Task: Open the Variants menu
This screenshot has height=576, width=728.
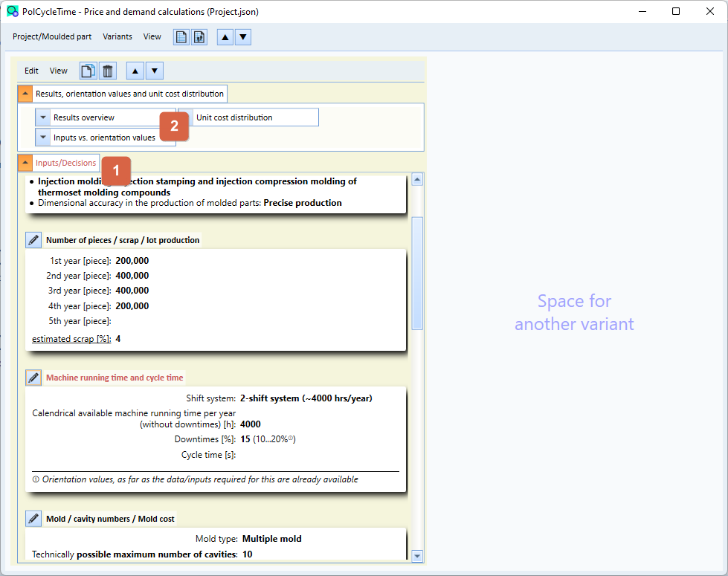Action: pos(117,36)
